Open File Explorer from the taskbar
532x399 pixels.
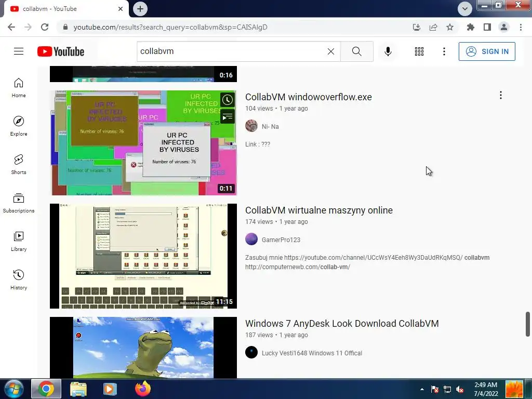pyautogui.click(x=78, y=389)
